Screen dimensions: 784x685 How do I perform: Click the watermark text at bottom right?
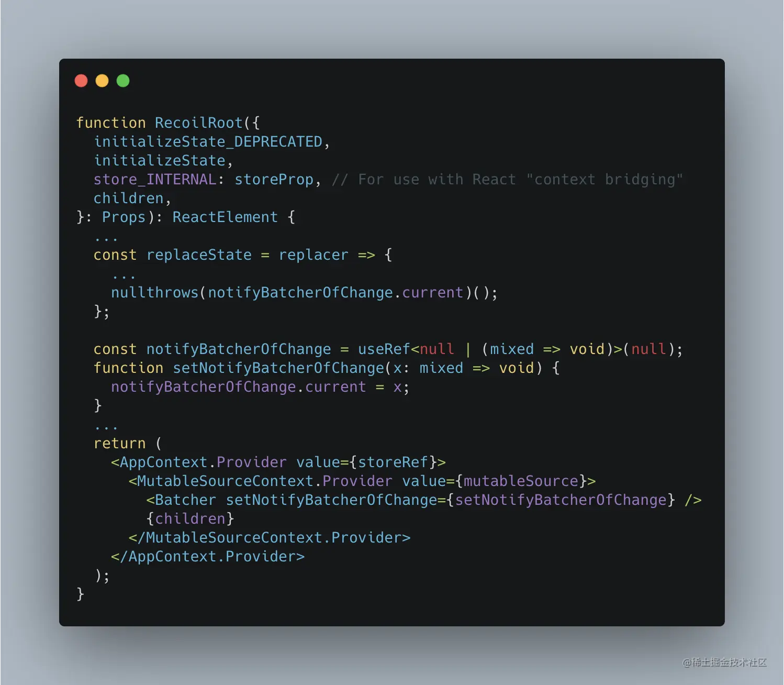tap(725, 662)
